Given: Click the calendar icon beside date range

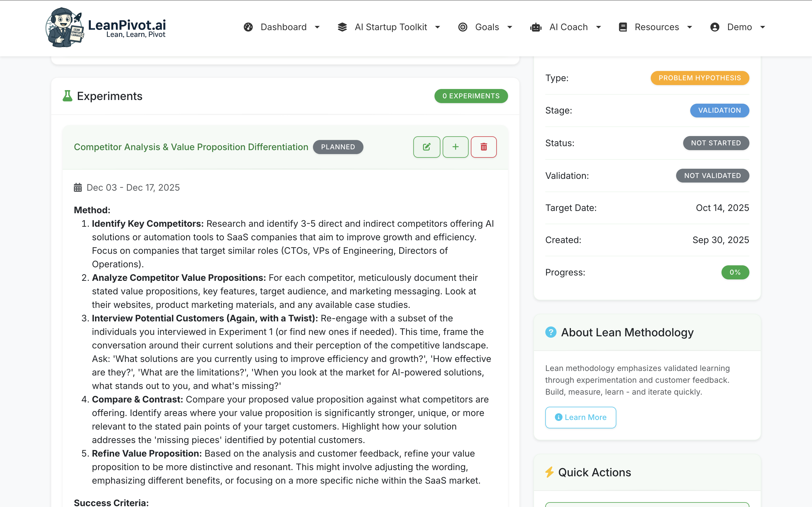Looking at the screenshot, I should pos(78,187).
